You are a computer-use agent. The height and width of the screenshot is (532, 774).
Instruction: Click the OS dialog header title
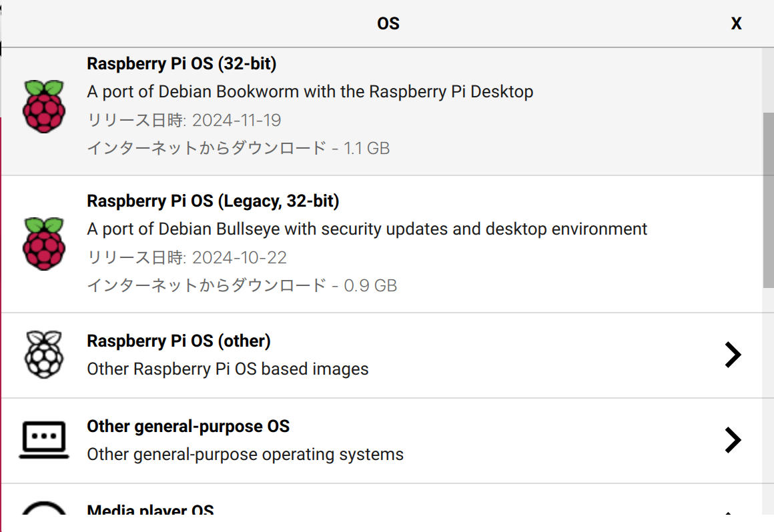click(x=388, y=23)
